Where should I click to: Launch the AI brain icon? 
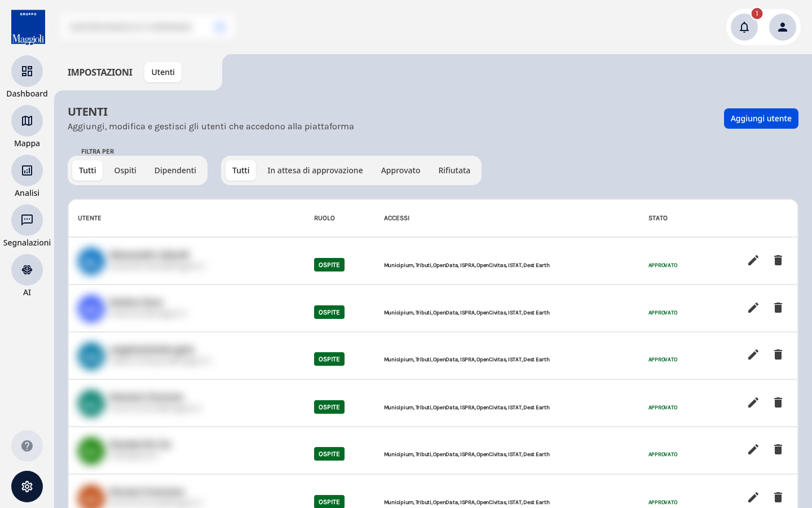(x=27, y=270)
